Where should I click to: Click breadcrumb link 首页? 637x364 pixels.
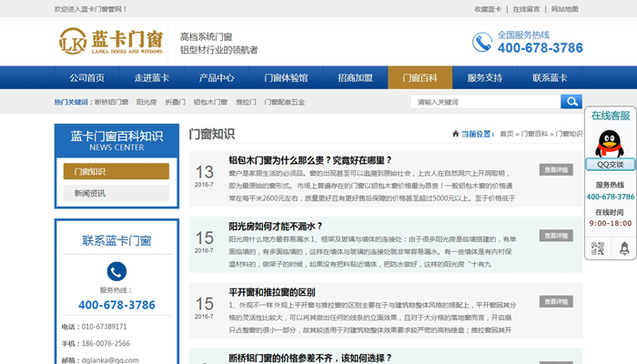507,134
